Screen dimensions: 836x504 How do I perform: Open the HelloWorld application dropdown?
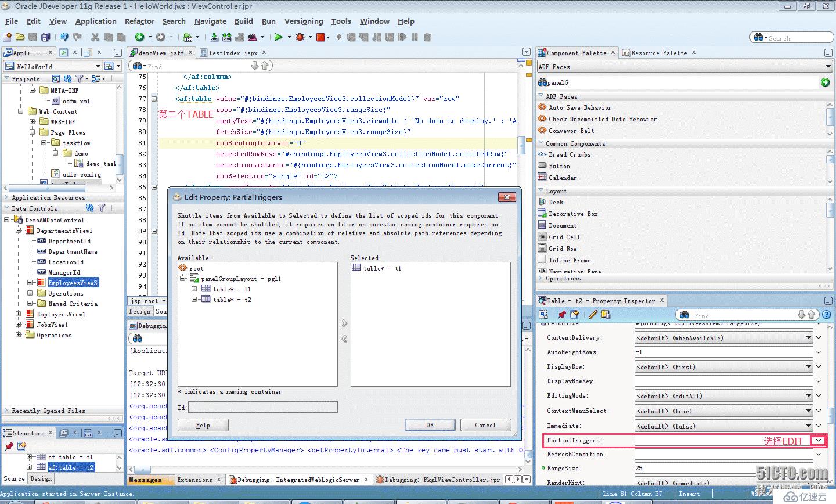click(98, 66)
